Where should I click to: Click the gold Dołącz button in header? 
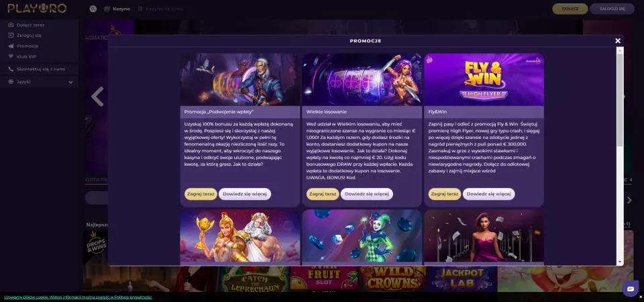click(570, 9)
